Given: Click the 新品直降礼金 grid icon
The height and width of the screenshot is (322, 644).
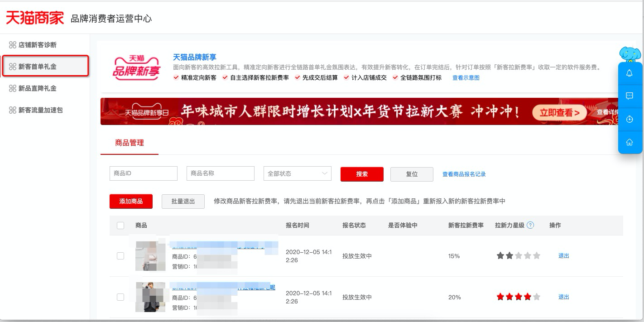Looking at the screenshot, I should (x=13, y=88).
